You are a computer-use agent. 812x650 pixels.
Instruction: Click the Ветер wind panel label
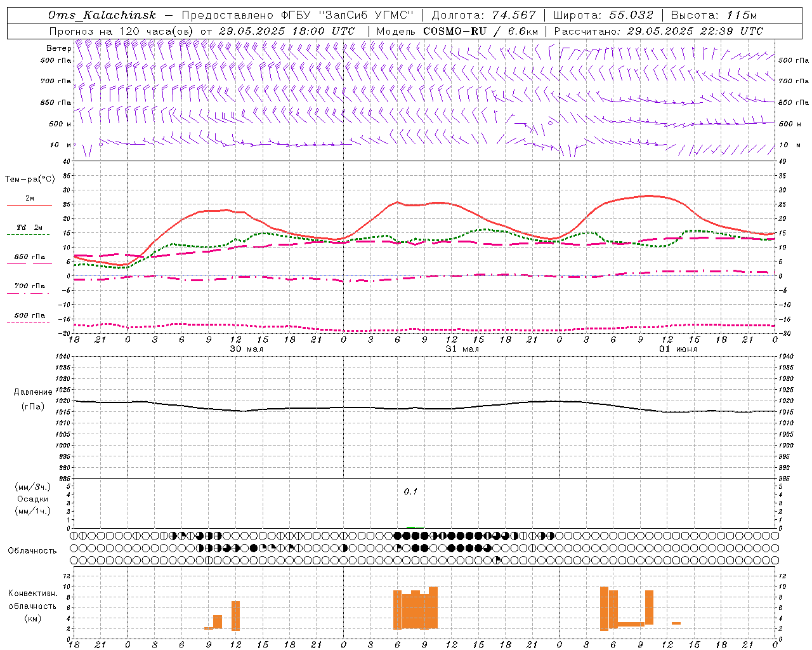pyautogui.click(x=58, y=48)
